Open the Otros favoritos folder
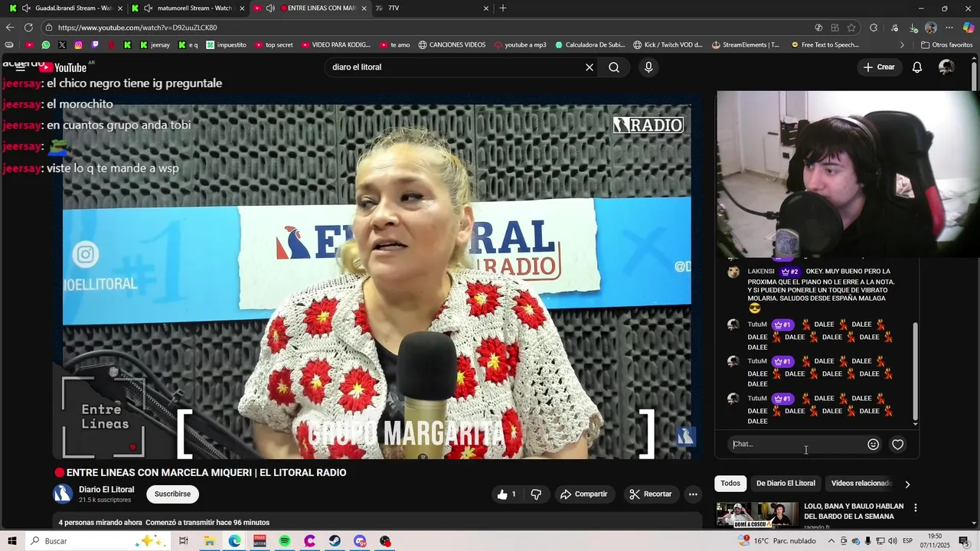The image size is (980, 551). [947, 45]
